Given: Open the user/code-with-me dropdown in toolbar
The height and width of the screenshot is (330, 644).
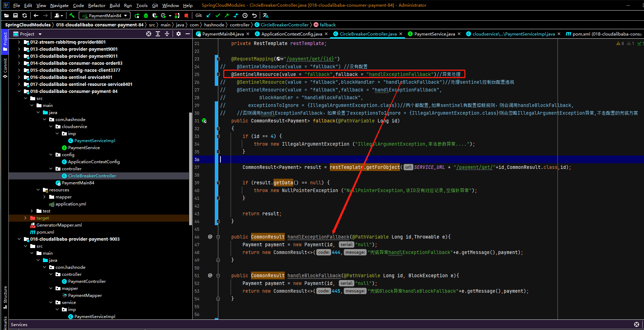Looking at the screenshot, I should 59,15.
